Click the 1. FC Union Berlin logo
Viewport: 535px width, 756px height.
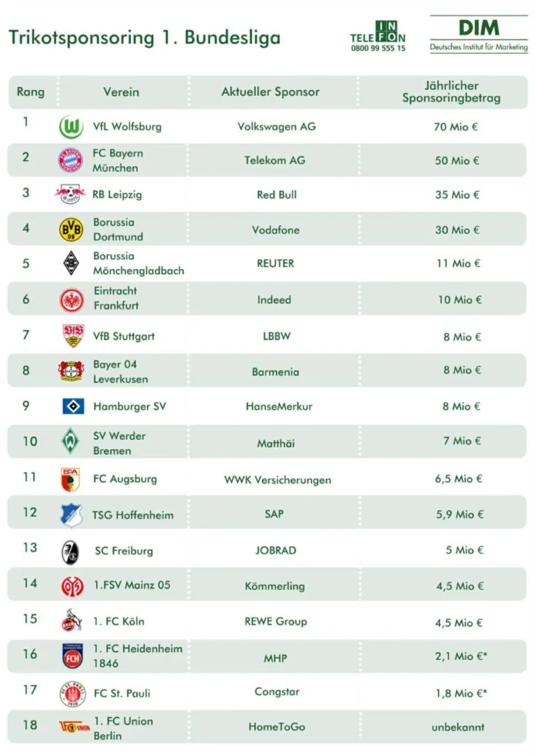click(72, 727)
